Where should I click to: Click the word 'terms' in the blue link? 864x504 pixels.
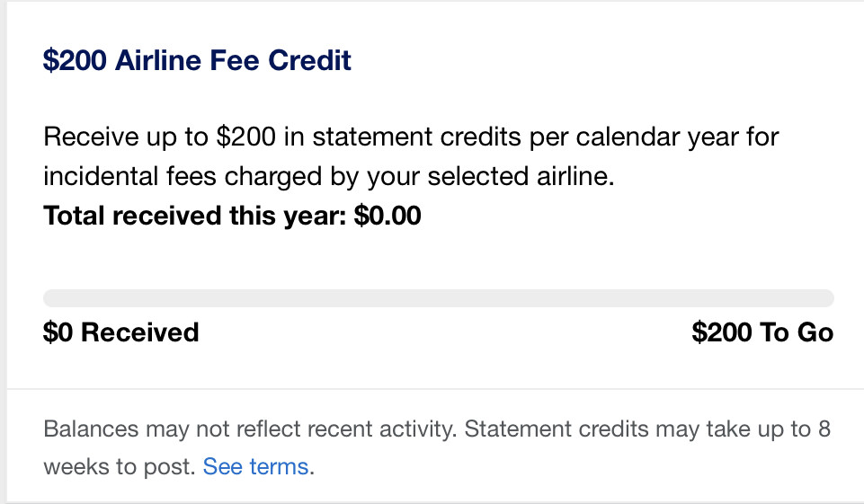(279, 466)
